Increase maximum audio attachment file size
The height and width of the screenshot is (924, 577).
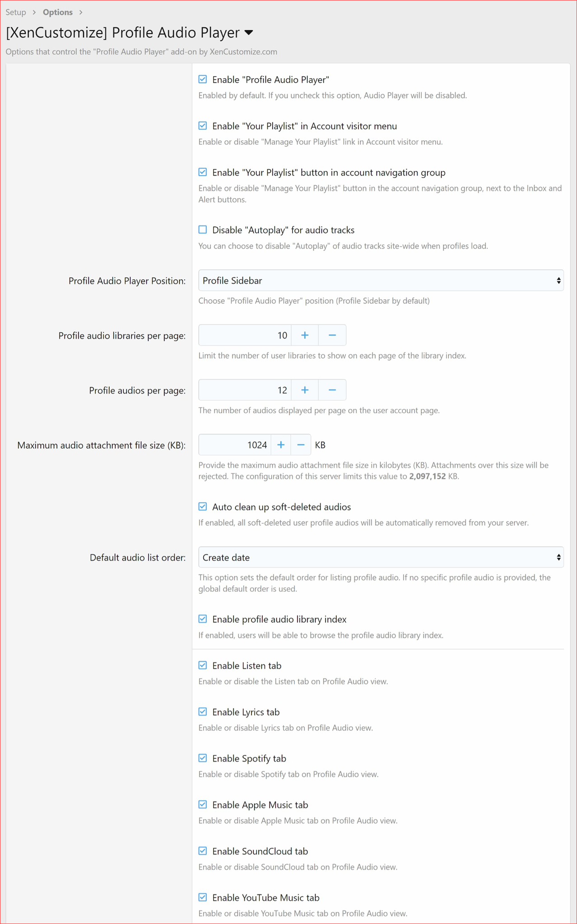point(280,445)
